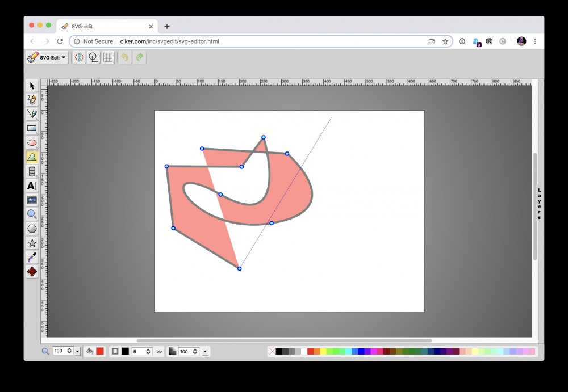Click the horizontal canvas scrollbar
The image size is (568, 392).
point(283,340)
